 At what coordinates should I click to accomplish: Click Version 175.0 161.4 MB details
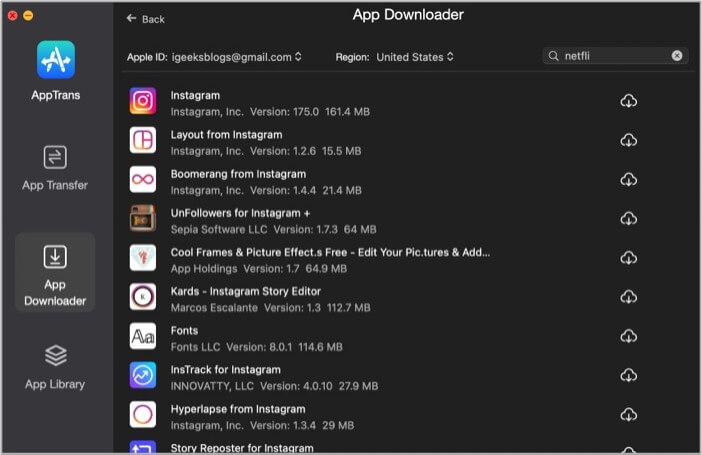coord(310,112)
